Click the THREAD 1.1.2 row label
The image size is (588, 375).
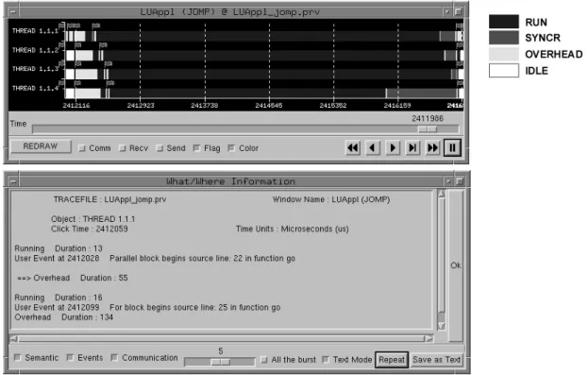click(35, 50)
